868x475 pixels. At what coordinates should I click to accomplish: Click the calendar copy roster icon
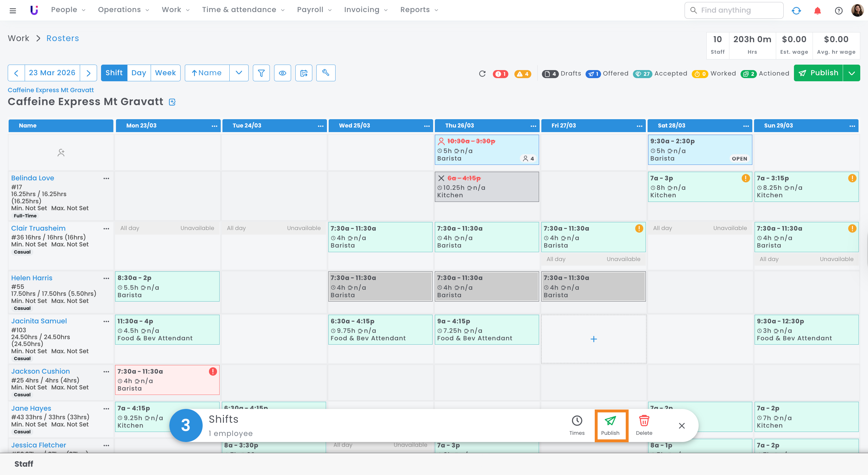(x=304, y=73)
